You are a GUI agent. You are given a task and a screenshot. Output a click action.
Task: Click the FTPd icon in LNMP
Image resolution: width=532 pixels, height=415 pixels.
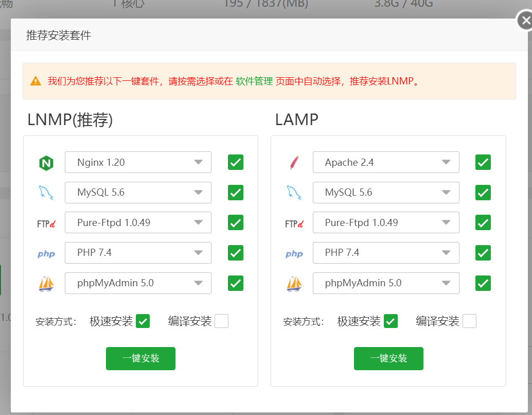pos(46,223)
